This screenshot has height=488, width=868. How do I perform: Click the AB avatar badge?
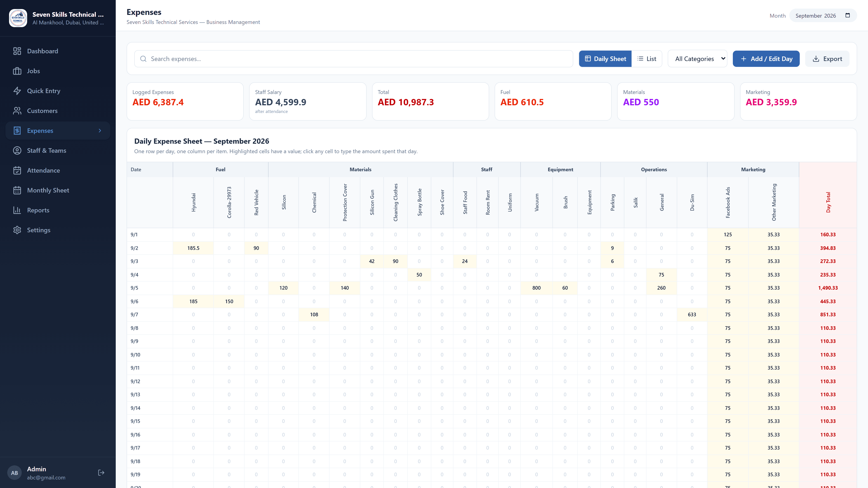14,473
